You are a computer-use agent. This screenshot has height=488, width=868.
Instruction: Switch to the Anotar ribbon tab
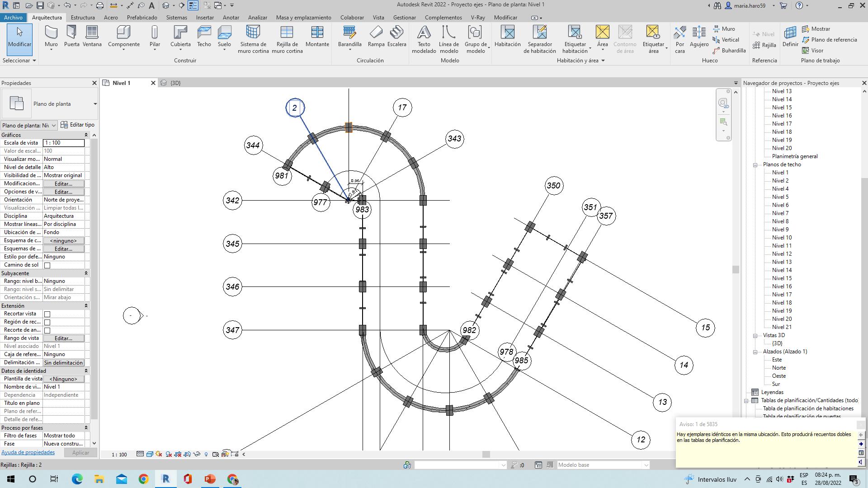(x=231, y=18)
